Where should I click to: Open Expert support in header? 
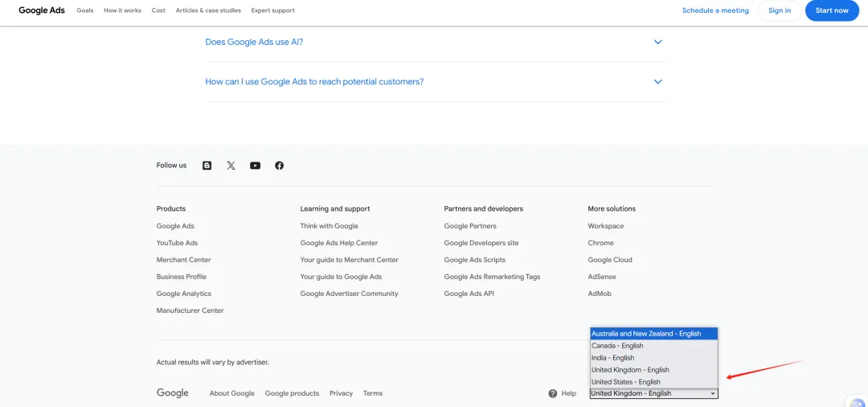tap(273, 10)
